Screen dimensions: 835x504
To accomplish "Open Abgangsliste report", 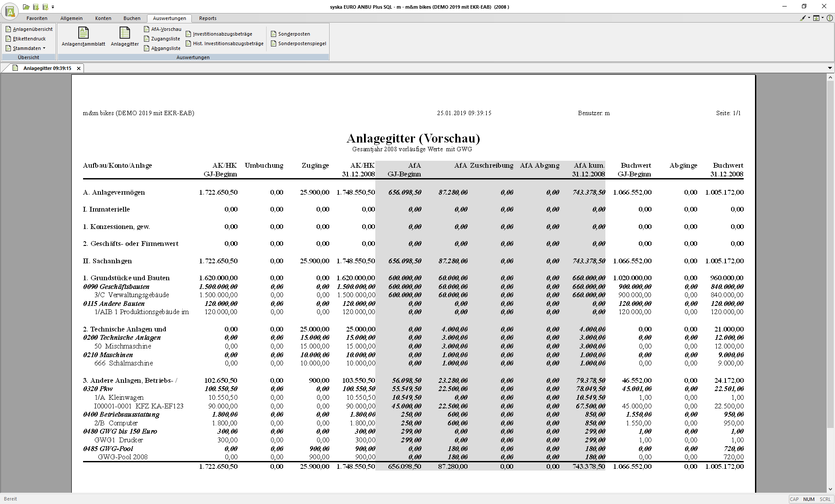I will [162, 48].
